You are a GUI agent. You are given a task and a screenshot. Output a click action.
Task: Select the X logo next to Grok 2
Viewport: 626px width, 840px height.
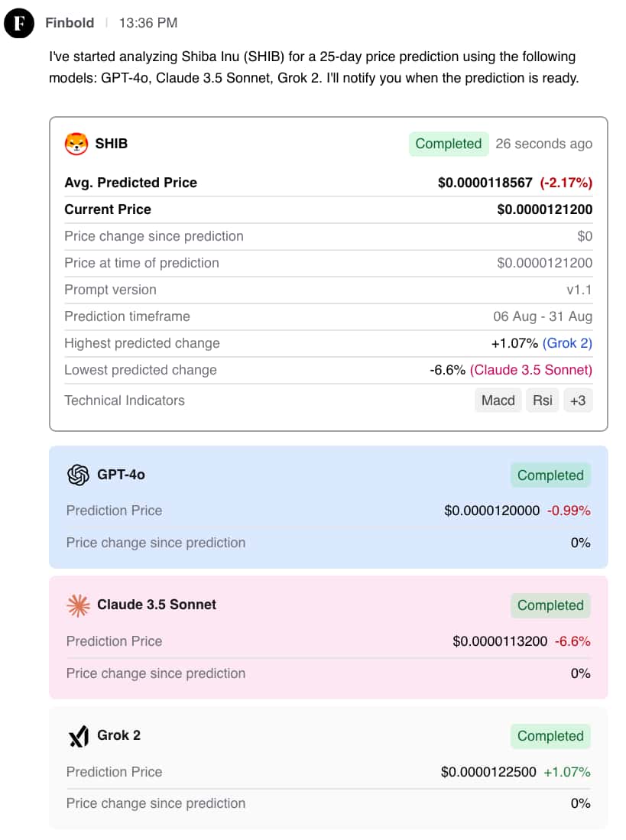(78, 735)
